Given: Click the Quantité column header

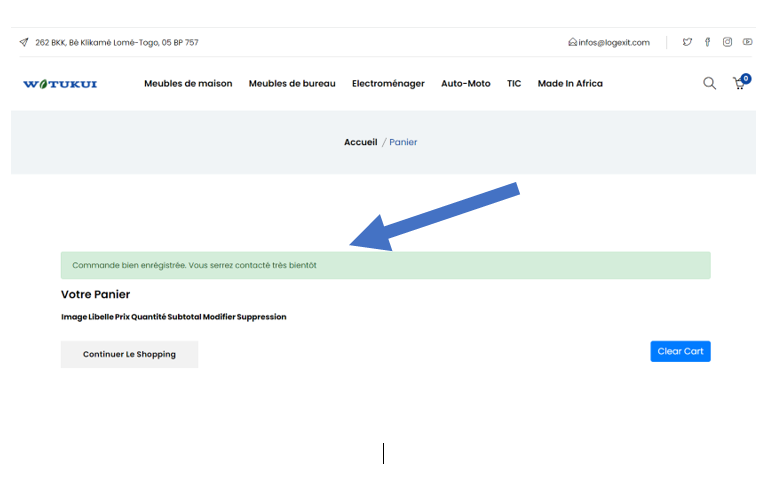Looking at the screenshot, I should pos(149,317).
